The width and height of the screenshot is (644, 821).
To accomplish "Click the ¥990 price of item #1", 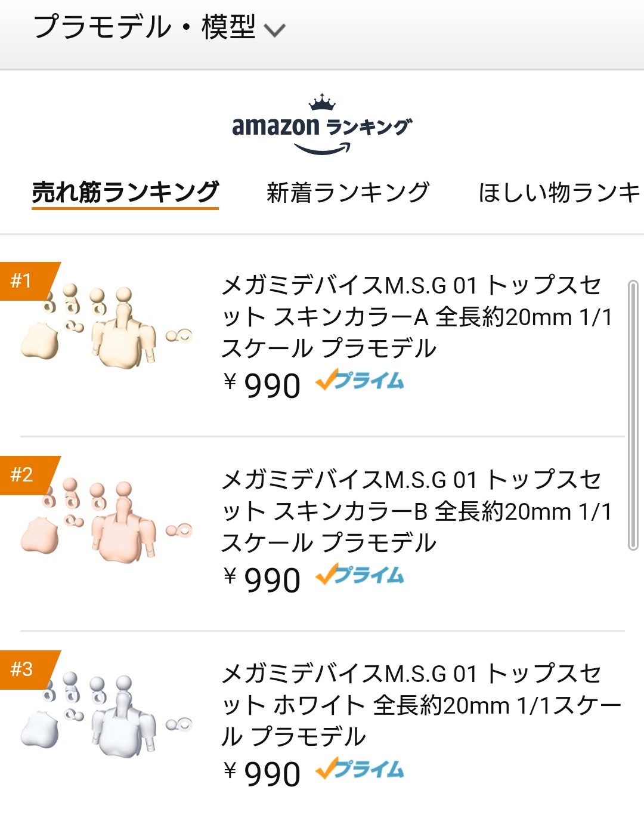I will coord(262,385).
